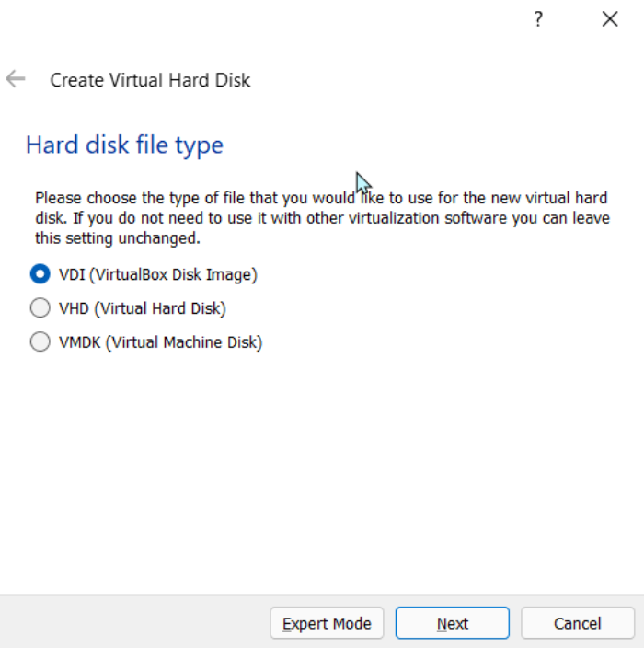This screenshot has height=648, width=644.
Task: Click the VDI (VirtualBox Disk Image) label
Action: point(157,274)
